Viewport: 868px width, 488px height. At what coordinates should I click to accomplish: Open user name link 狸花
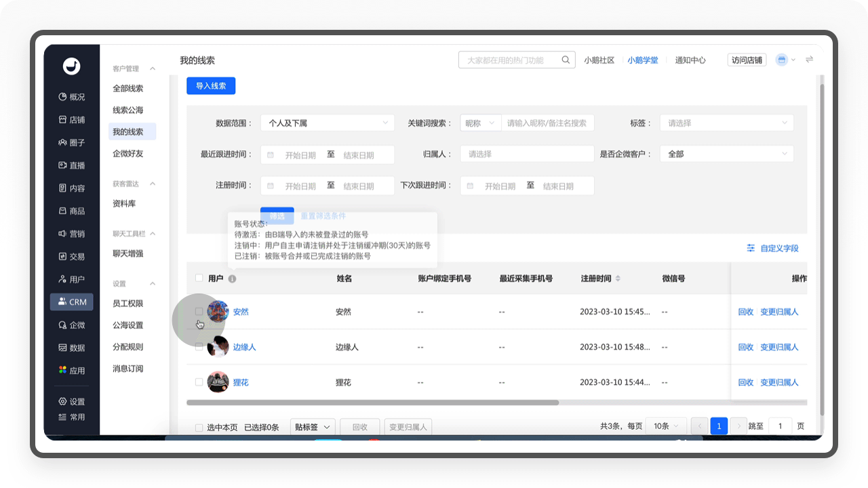point(241,382)
